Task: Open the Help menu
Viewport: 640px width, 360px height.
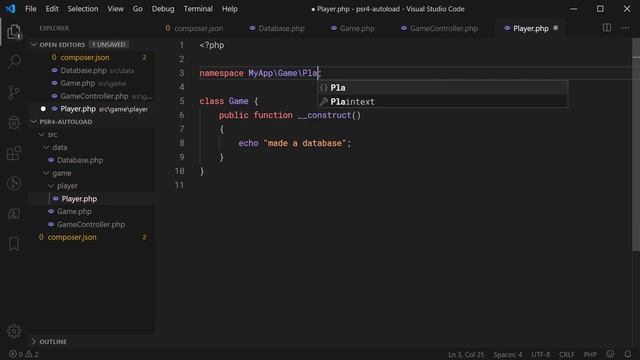Action: 230,9
